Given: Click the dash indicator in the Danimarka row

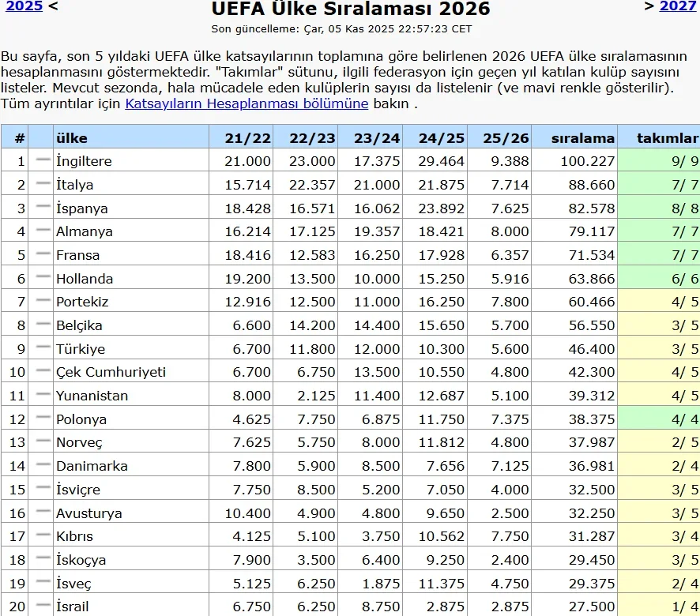Looking at the screenshot, I should (x=43, y=464).
